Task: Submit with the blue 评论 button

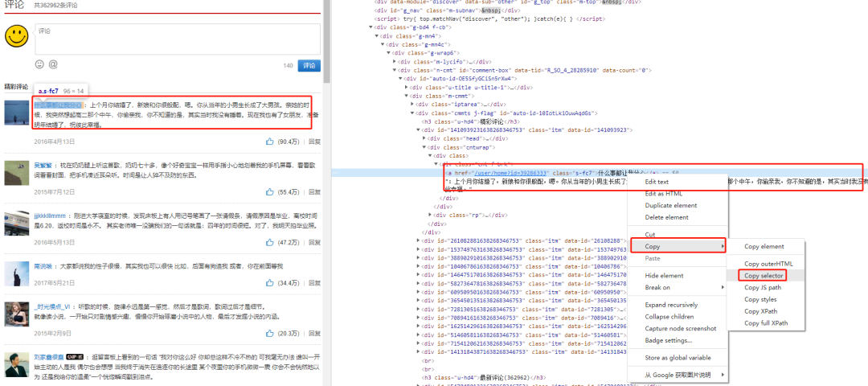Action: (x=309, y=65)
